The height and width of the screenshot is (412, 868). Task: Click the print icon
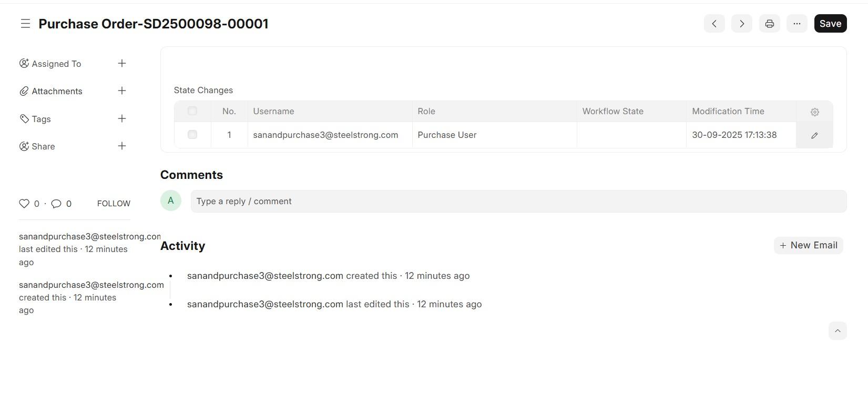point(769,24)
